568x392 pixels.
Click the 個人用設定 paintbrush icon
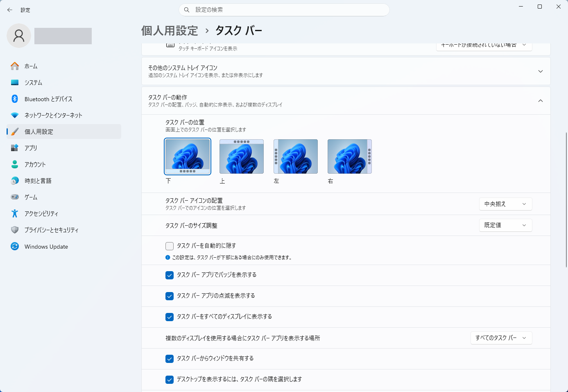(x=15, y=131)
